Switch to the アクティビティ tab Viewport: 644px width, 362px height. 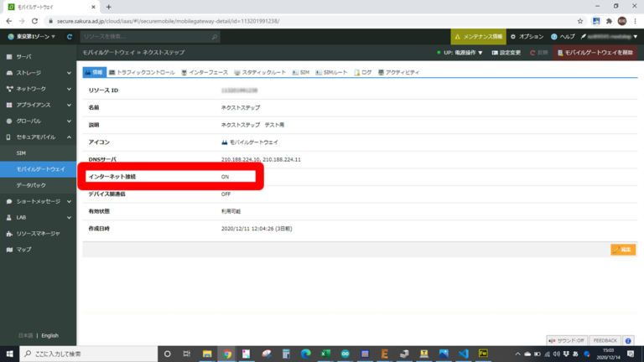tap(398, 72)
